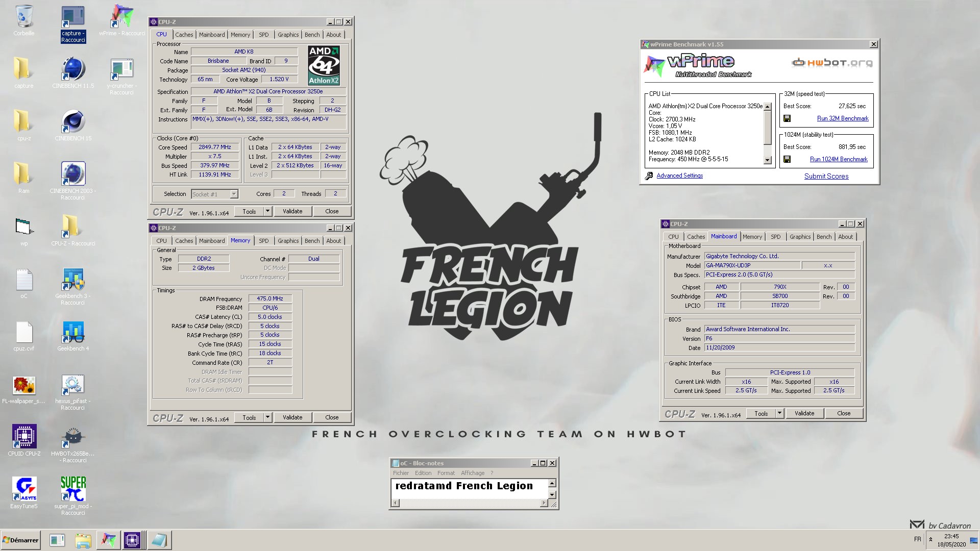Show hidden tray icons arrow

point(930,539)
